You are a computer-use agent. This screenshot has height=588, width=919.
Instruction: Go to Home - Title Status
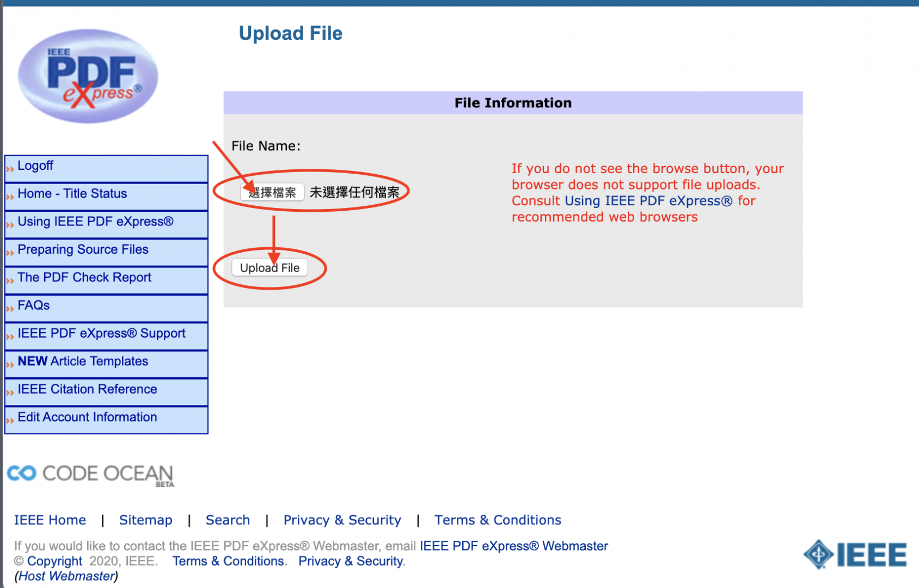(106, 197)
